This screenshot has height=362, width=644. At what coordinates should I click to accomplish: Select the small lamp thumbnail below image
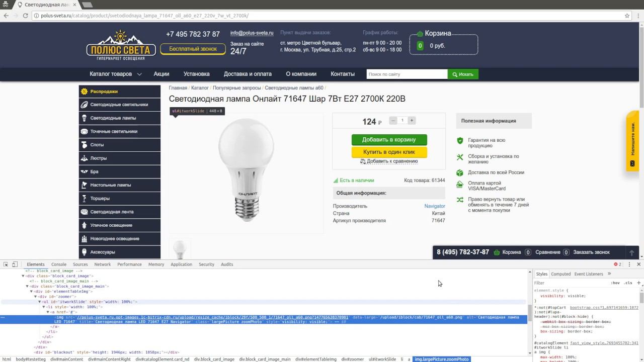click(180, 249)
